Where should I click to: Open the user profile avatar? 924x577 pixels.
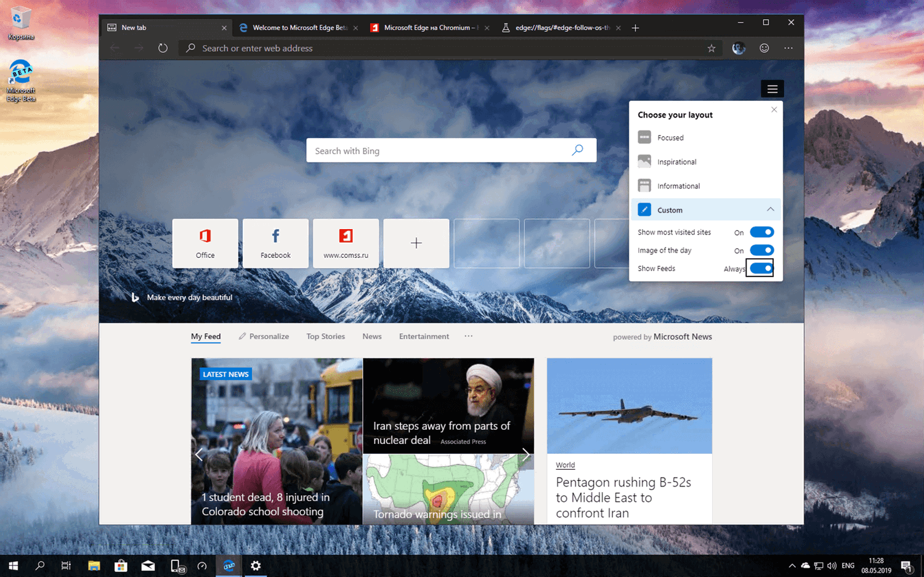click(x=739, y=48)
